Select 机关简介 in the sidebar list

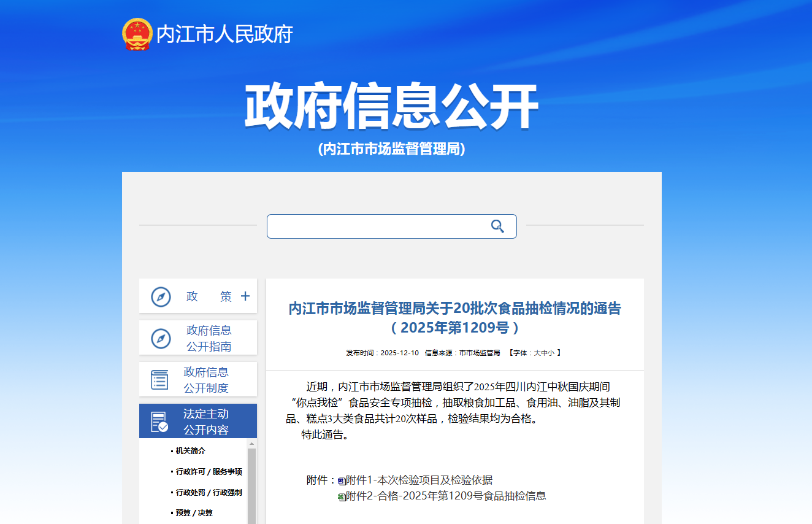coord(190,451)
